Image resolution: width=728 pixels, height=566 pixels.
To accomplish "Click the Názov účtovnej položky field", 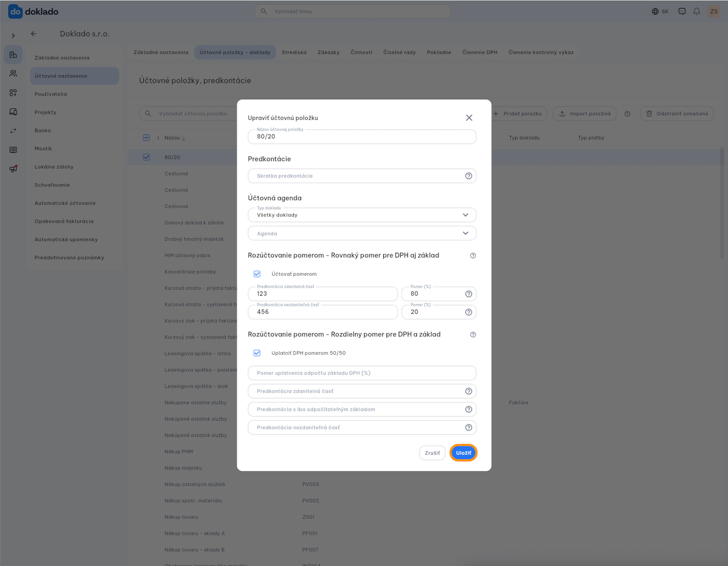I will click(x=362, y=137).
